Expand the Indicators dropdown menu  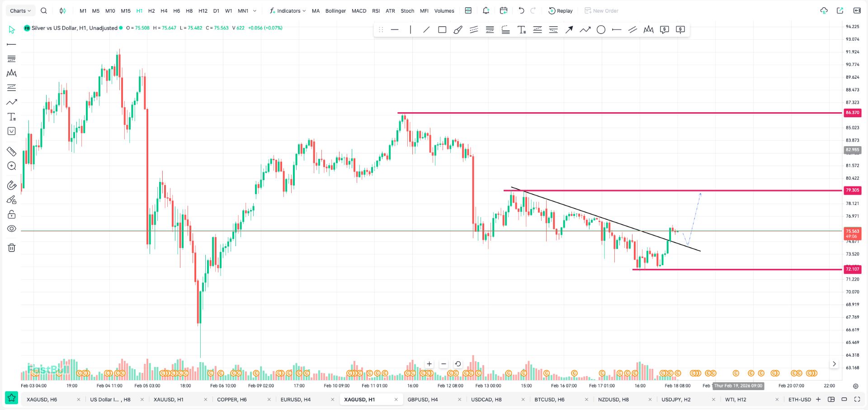click(x=288, y=11)
